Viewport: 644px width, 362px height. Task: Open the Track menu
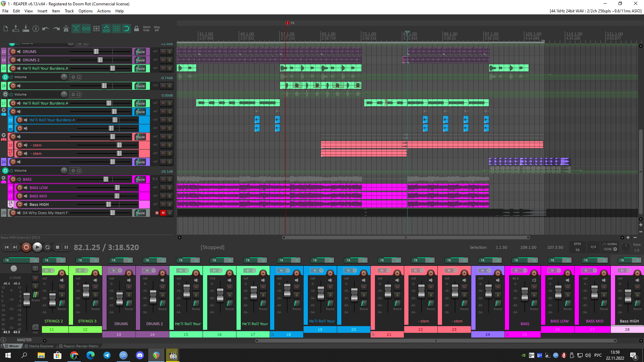point(69,11)
